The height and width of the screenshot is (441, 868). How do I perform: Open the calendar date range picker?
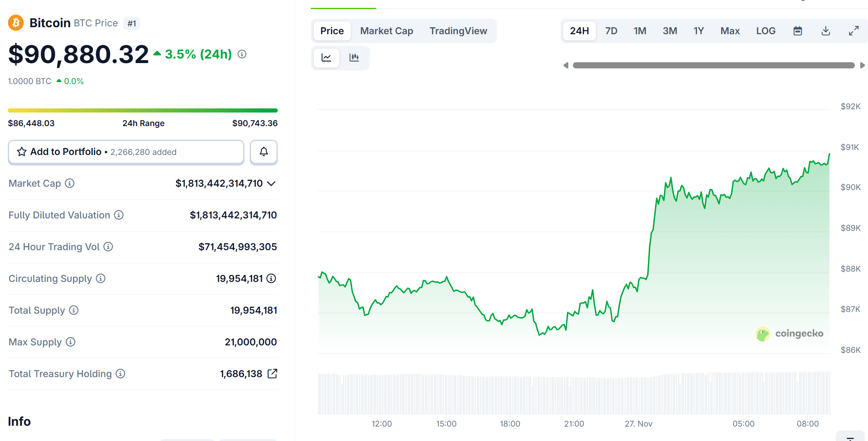(798, 30)
